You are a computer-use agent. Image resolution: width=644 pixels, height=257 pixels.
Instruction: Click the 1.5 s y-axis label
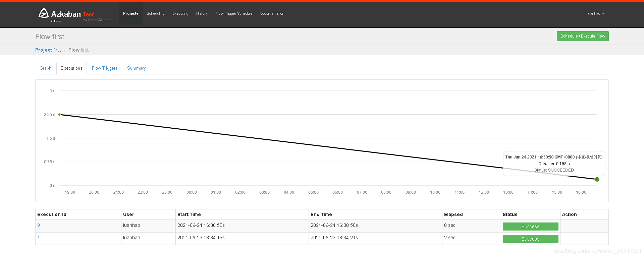tap(51, 138)
